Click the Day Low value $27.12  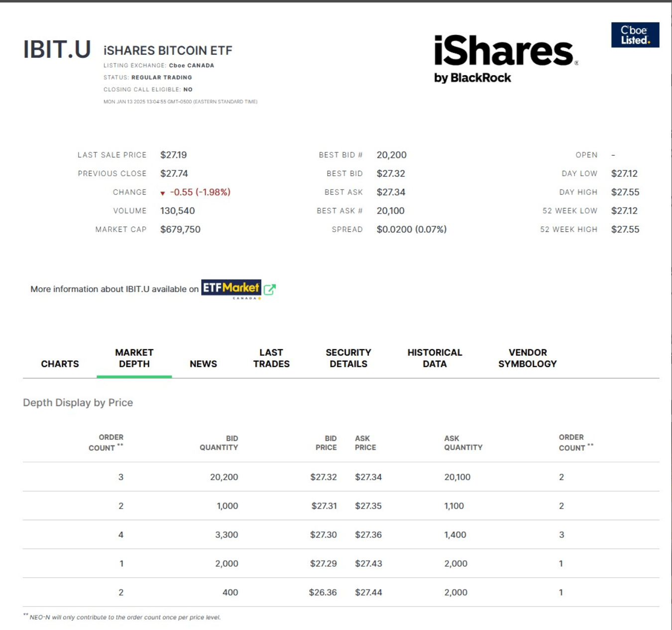coord(624,174)
